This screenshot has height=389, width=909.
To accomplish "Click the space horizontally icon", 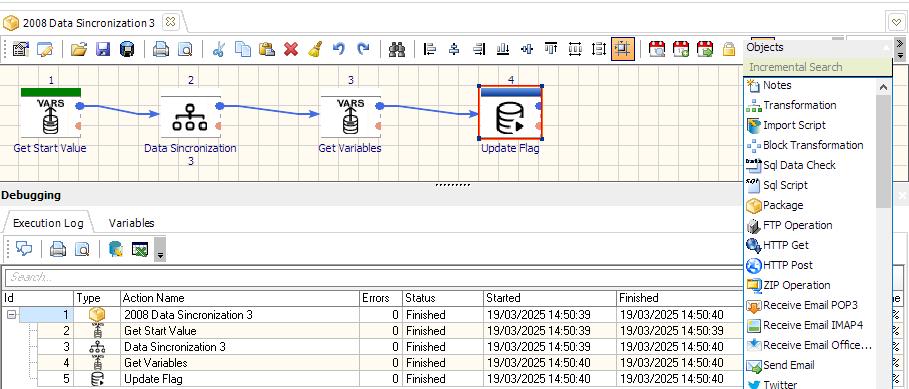I will pos(575,49).
